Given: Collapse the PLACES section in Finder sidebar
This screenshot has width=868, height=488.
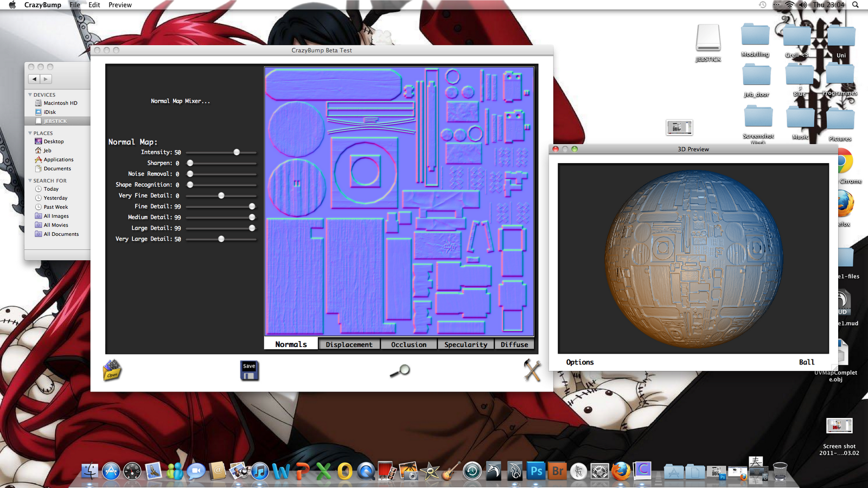Looking at the screenshot, I should point(30,133).
